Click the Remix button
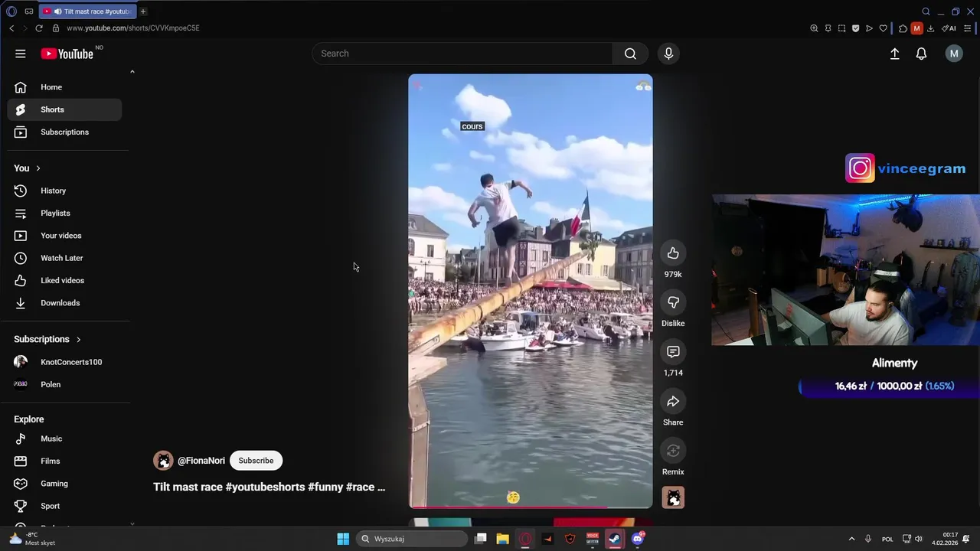 click(x=673, y=451)
